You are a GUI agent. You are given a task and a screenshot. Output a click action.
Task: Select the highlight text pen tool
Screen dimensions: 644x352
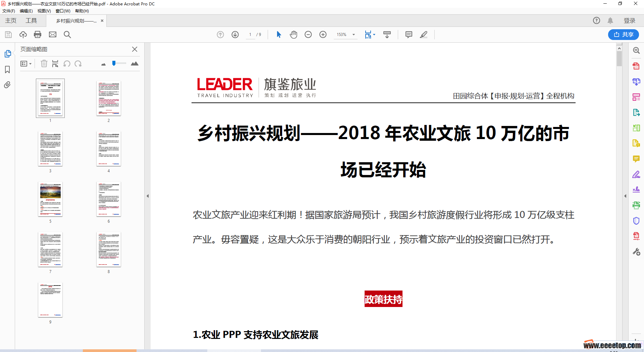[424, 35]
